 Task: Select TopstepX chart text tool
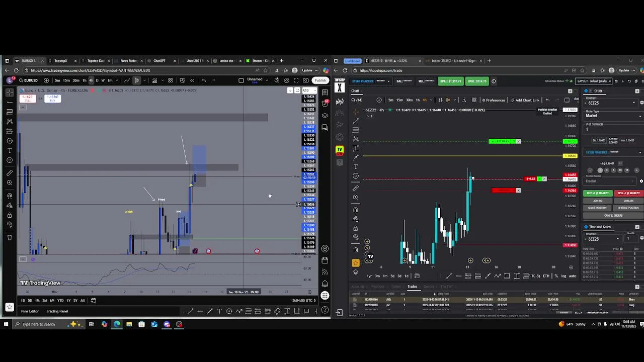click(356, 166)
